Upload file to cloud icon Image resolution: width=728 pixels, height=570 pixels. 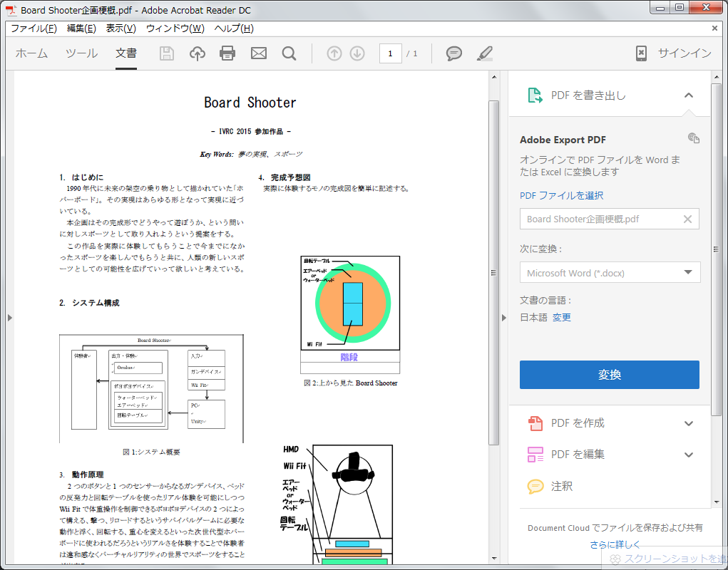[x=198, y=54]
